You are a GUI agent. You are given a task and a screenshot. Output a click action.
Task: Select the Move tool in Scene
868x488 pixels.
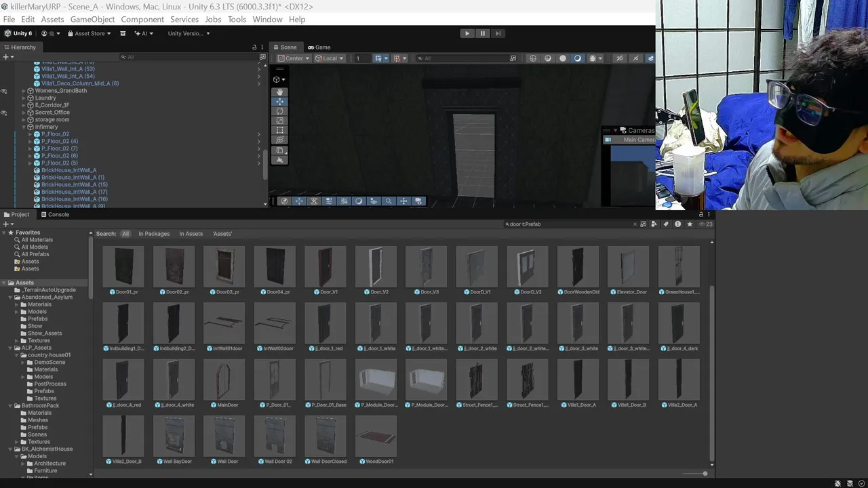[280, 102]
